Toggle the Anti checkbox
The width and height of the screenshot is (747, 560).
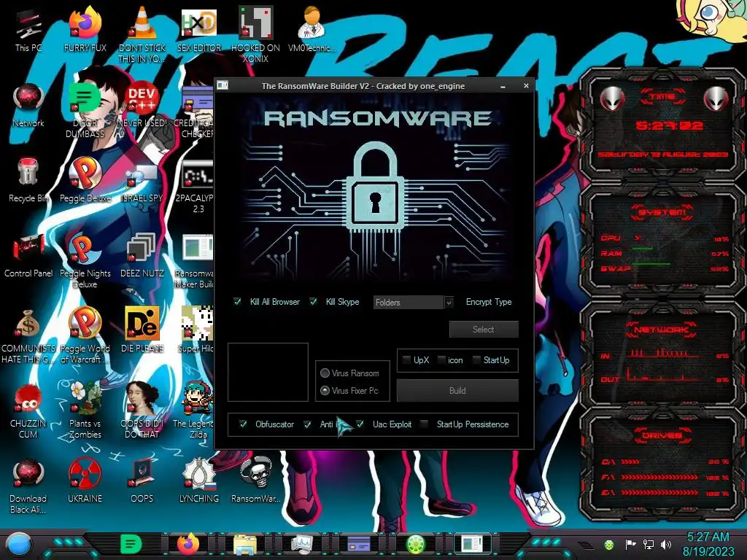pos(308,424)
